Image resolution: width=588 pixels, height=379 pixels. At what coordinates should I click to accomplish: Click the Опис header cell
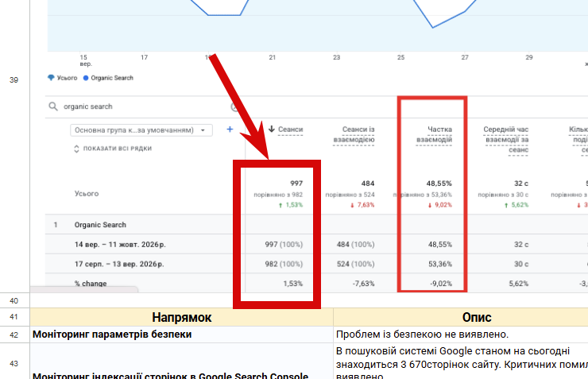[x=461, y=317]
